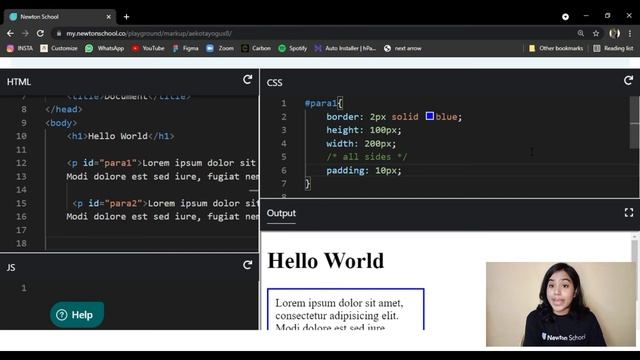The height and width of the screenshot is (360, 640).
Task: Open the Help button
Action: tap(77, 315)
